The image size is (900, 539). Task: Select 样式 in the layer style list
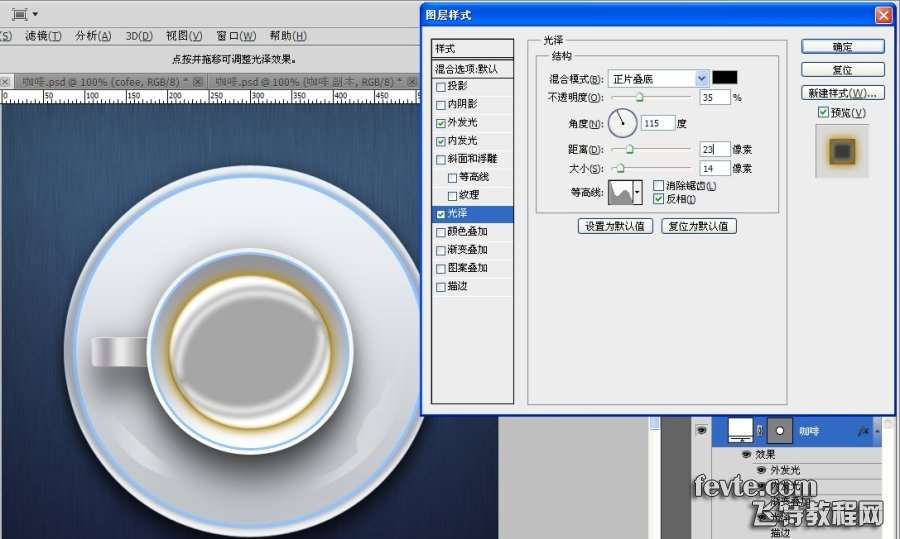tap(472, 48)
